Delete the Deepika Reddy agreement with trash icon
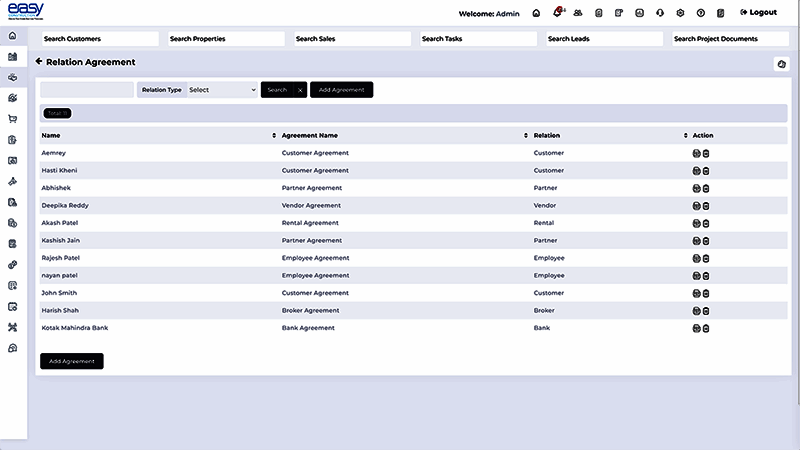This screenshot has width=800, height=450. 706,206
